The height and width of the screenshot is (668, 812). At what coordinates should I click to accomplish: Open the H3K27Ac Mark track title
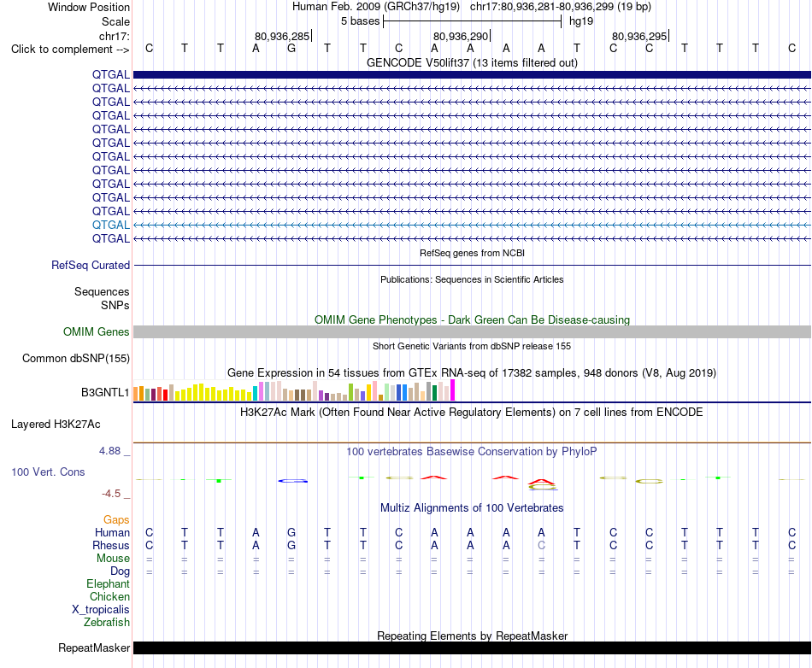[472, 413]
